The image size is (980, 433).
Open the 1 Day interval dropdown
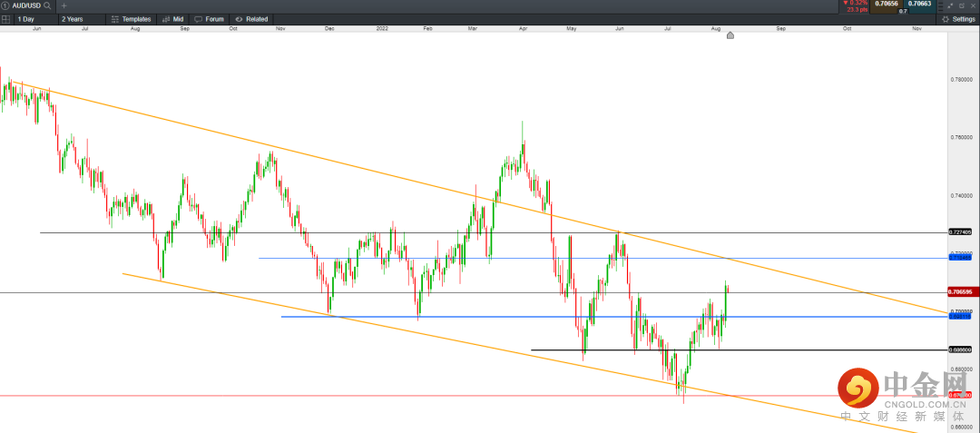pyautogui.click(x=36, y=19)
